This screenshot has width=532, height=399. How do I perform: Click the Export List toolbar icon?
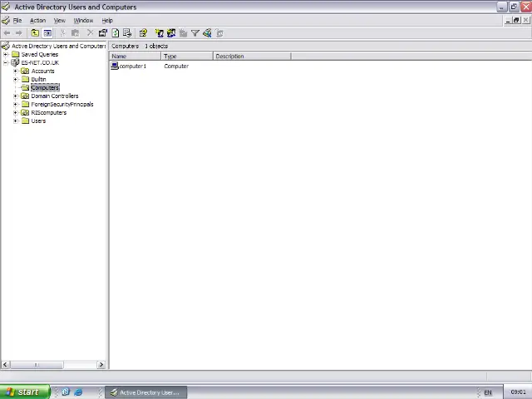[x=127, y=33]
